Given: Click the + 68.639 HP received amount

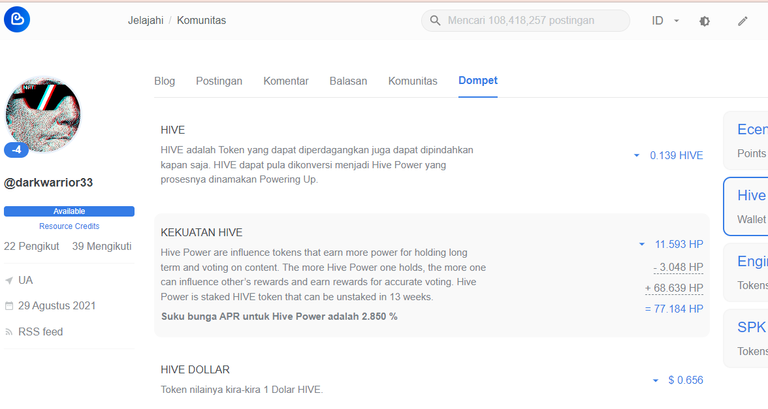Looking at the screenshot, I should tap(674, 288).
